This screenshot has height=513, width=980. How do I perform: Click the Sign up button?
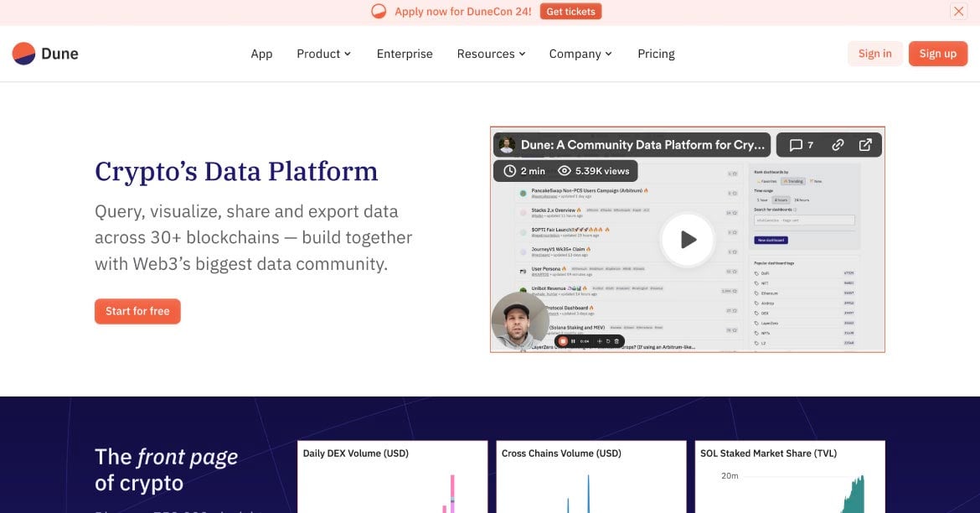tap(937, 53)
